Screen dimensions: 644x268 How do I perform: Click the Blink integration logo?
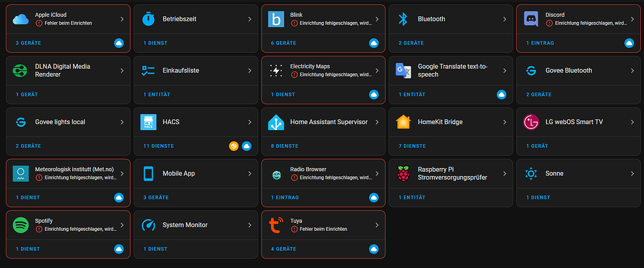275,19
